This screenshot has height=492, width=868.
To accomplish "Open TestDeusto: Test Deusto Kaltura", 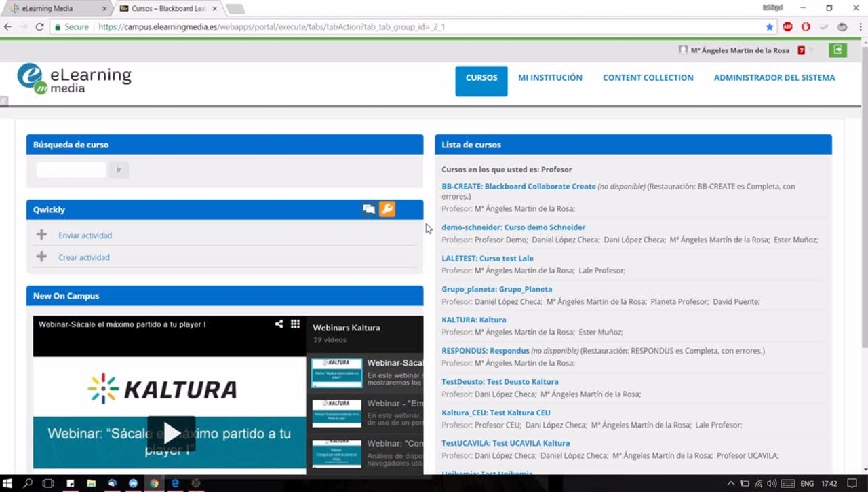I will pyautogui.click(x=500, y=381).
